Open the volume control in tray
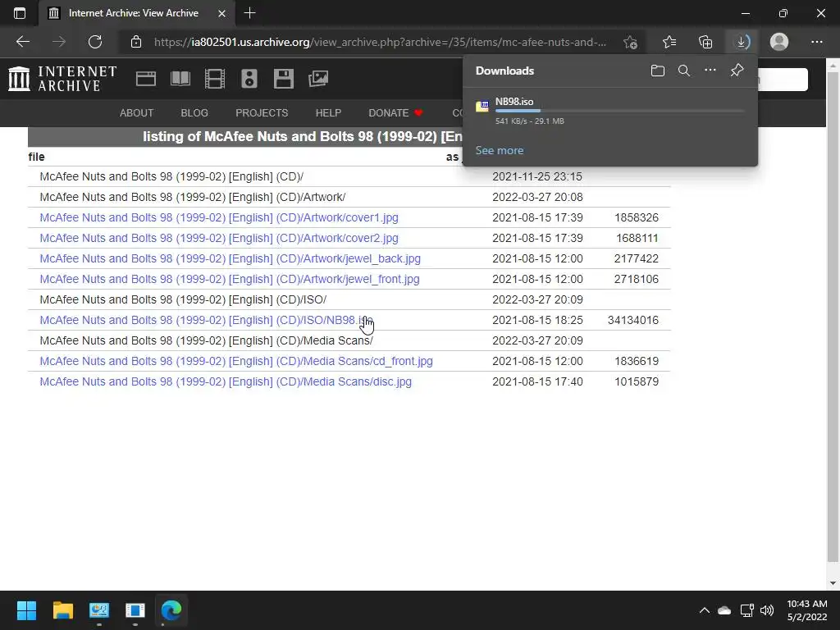Image resolution: width=840 pixels, height=630 pixels. [767, 610]
